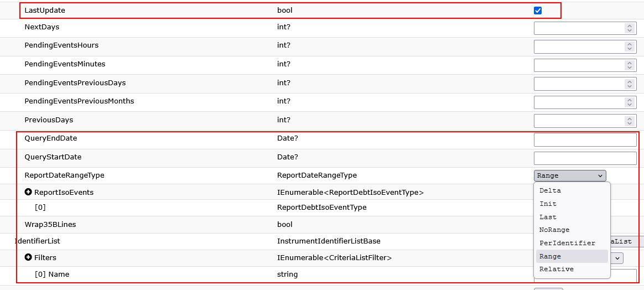
Task: Click the PendingEventsPreviousMonths number input
Action: (x=585, y=102)
